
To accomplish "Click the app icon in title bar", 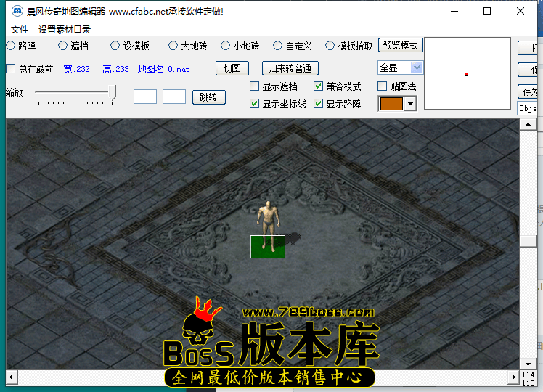I will pos(17,12).
